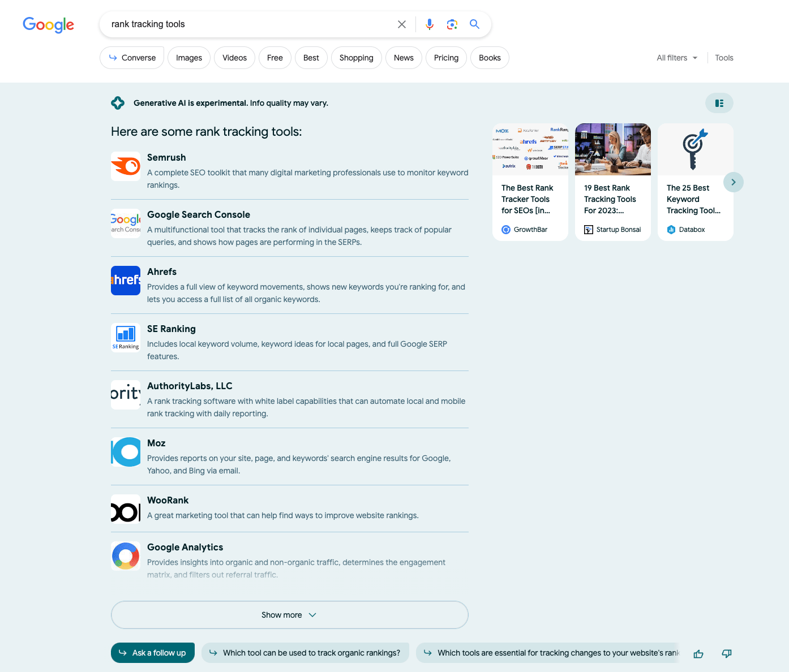Open Google Lens image search icon

click(x=452, y=24)
